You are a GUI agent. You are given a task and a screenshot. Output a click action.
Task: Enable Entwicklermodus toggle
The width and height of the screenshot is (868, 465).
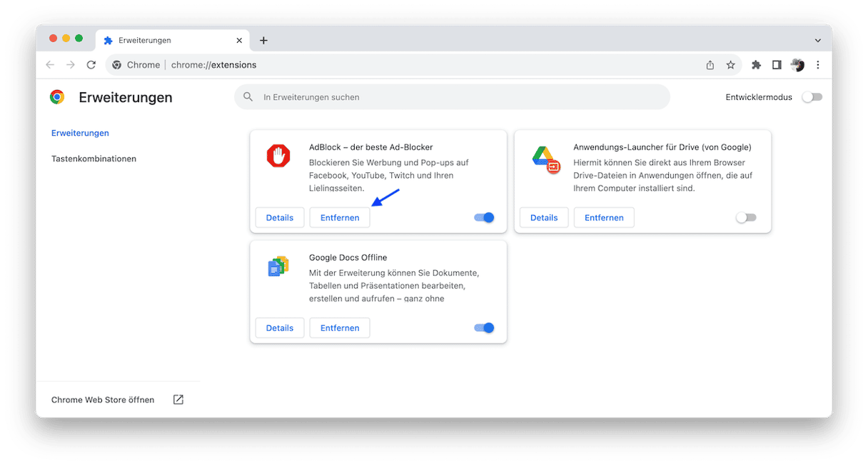pyautogui.click(x=812, y=97)
